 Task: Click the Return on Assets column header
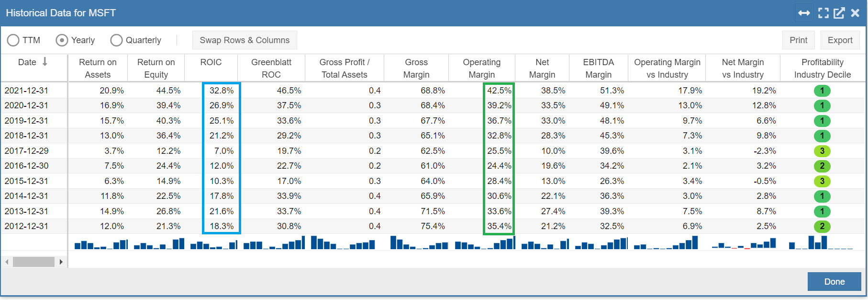pyautogui.click(x=98, y=68)
